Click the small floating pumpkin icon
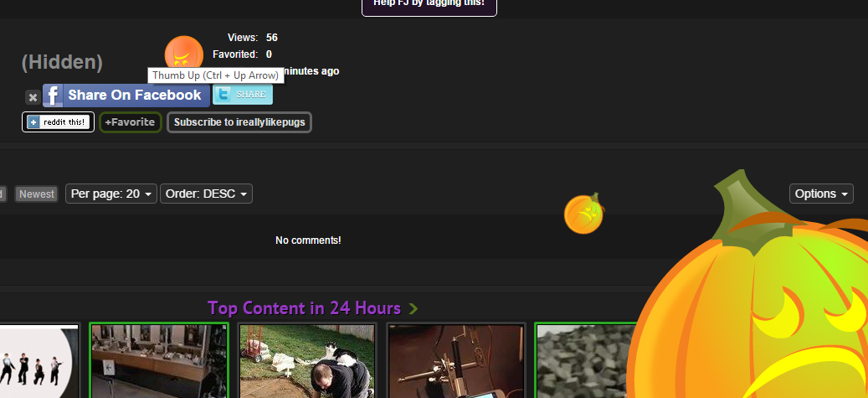The height and width of the screenshot is (398, 868). [x=583, y=214]
